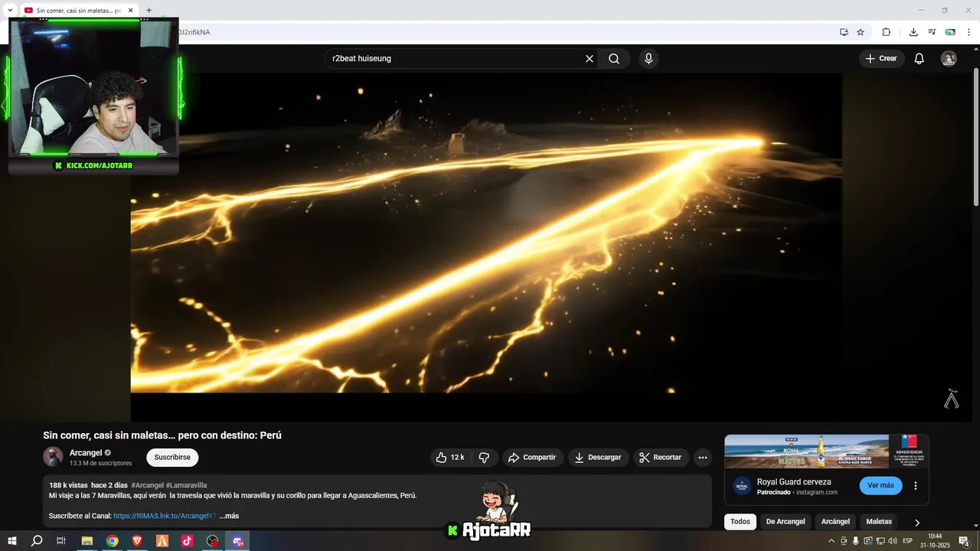Image resolution: width=980 pixels, height=551 pixels.
Task: Open volume control in system tray
Action: 893,541
